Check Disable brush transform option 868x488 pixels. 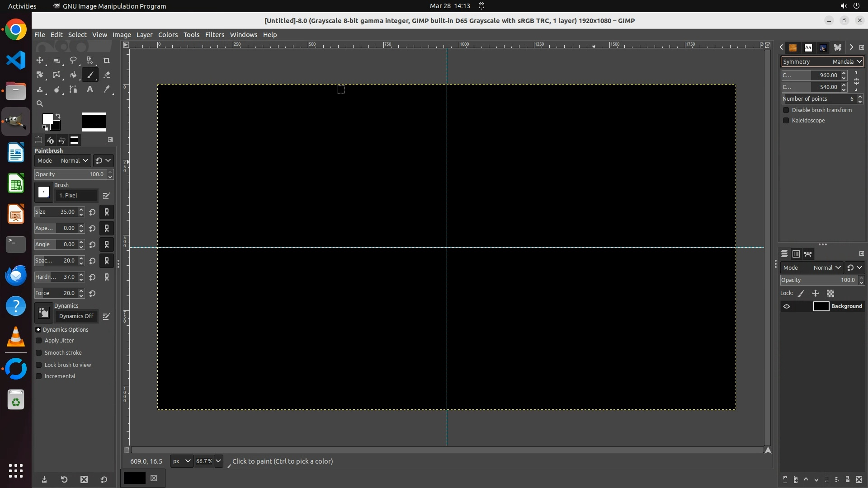[x=786, y=110]
